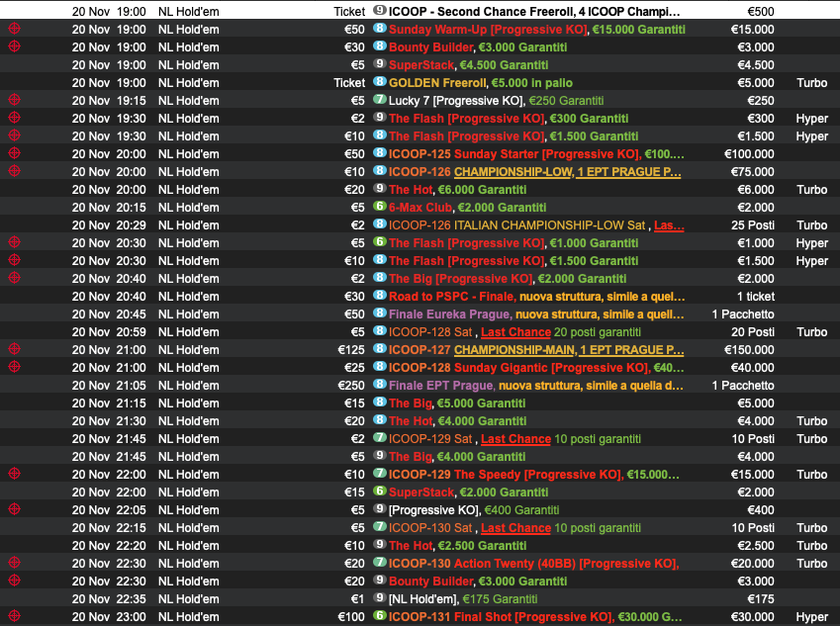Click the Hyper speed label on ICOOP-131 Final Shot
The image size is (840, 626).
(x=811, y=617)
